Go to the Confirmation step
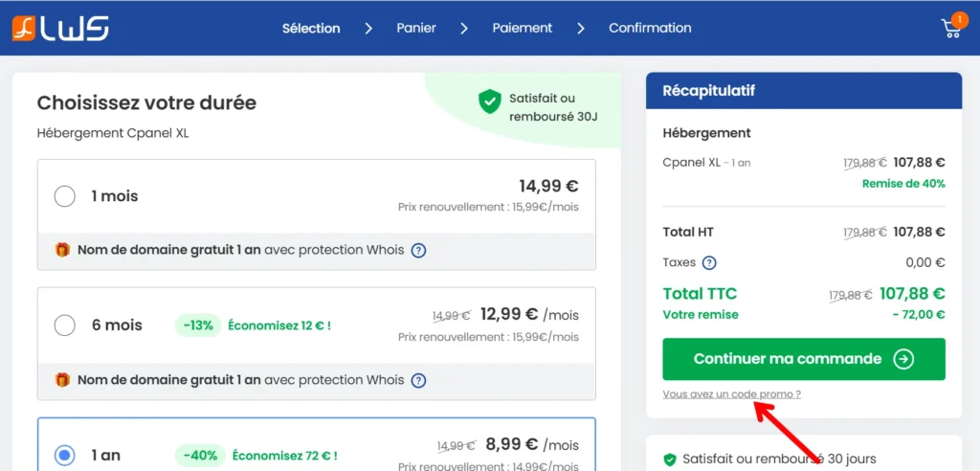The image size is (980, 471). point(650,28)
